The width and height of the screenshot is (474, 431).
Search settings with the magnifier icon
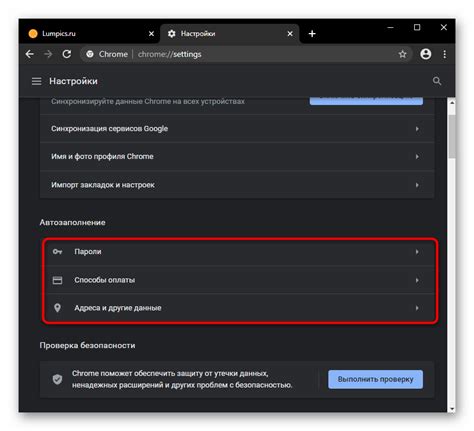tap(437, 81)
